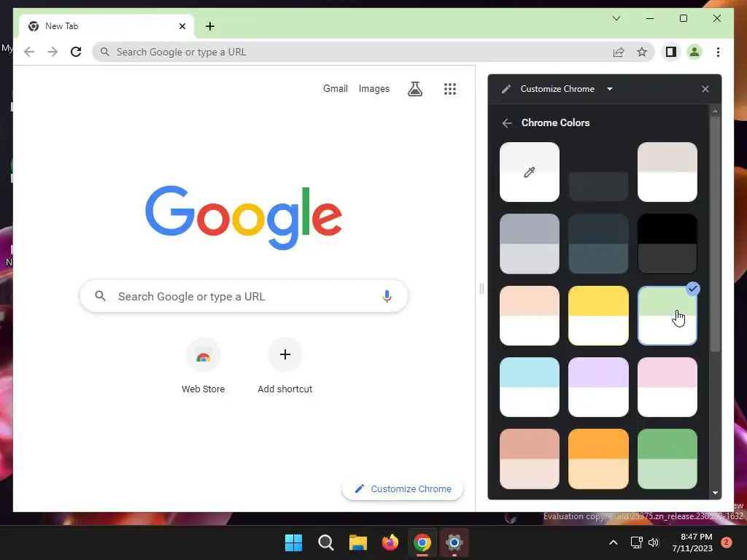Open the notification count badge
The width and height of the screenshot is (747, 560).
[x=727, y=542]
